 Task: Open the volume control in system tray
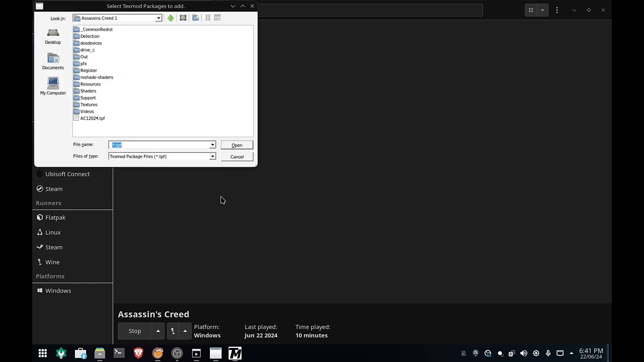pos(524,353)
